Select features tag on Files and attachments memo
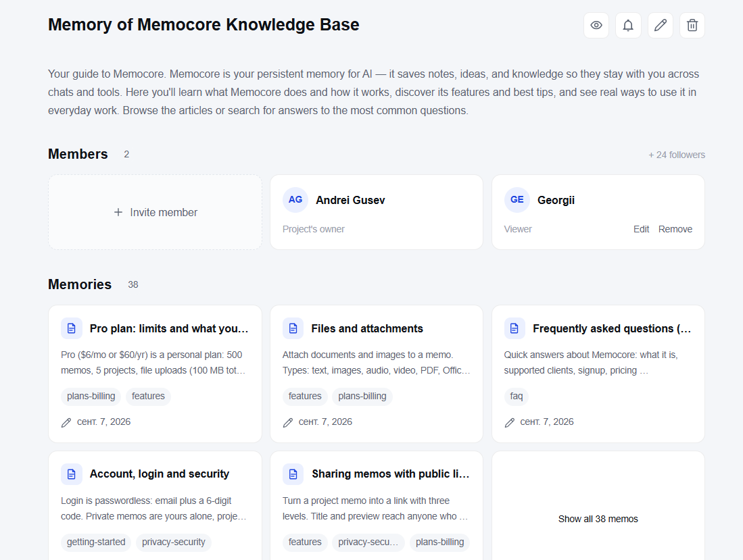The image size is (743, 560). point(305,397)
